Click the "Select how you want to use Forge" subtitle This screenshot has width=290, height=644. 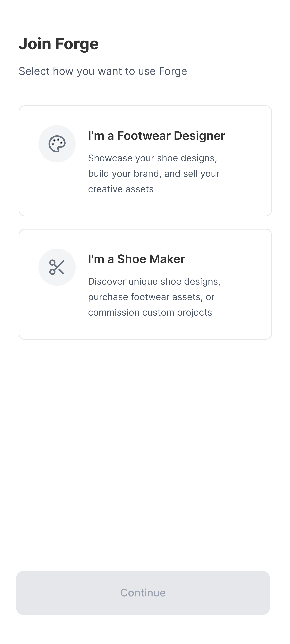(103, 71)
